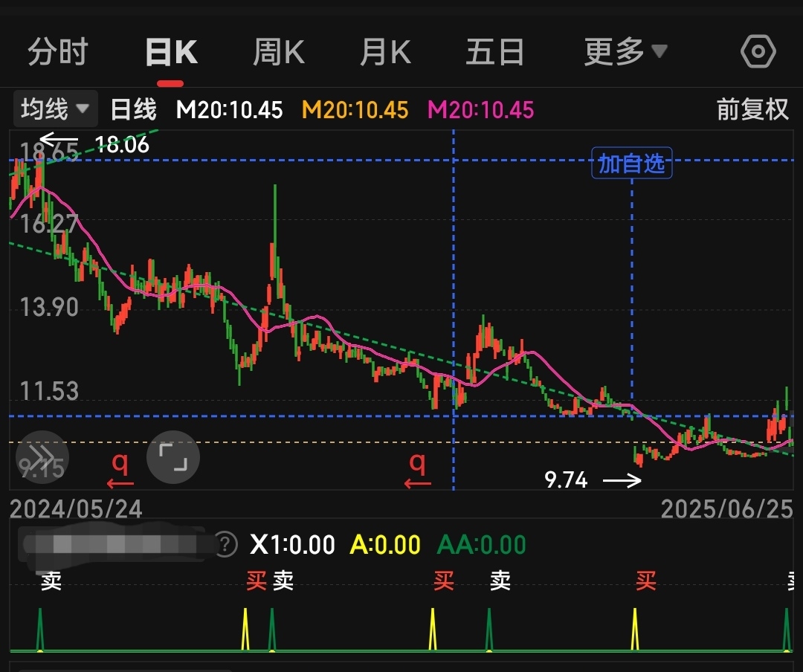
Task: Tap the fullscreen expand chart icon
Action: coord(173,457)
